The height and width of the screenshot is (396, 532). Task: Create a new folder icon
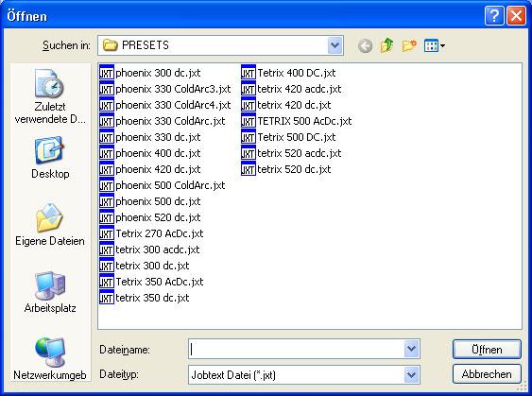click(409, 45)
